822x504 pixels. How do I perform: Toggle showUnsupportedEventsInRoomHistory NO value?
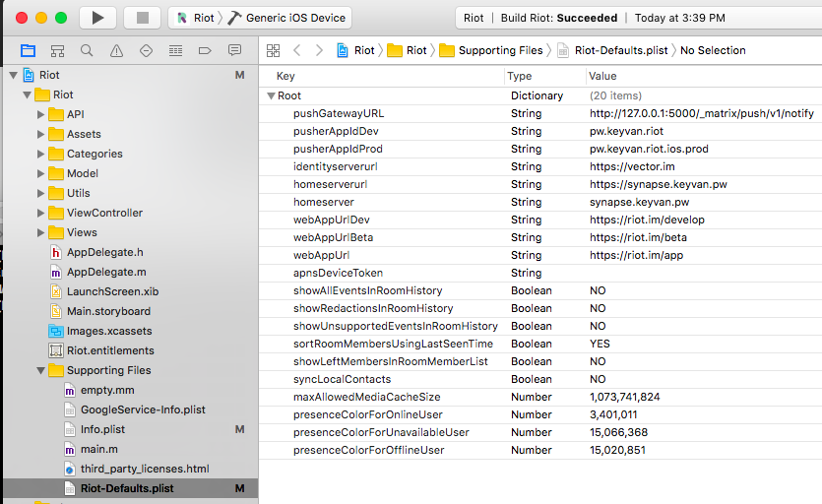click(x=598, y=326)
